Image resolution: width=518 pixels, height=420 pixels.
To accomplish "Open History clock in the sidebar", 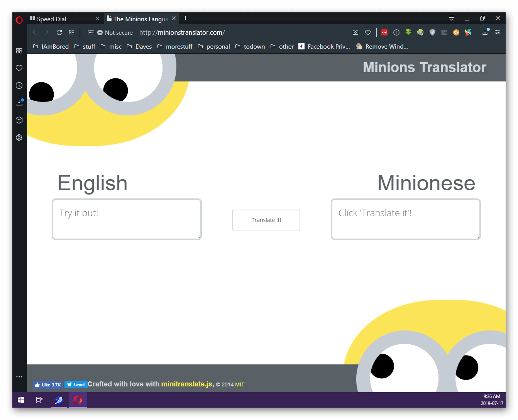I will coord(19,86).
